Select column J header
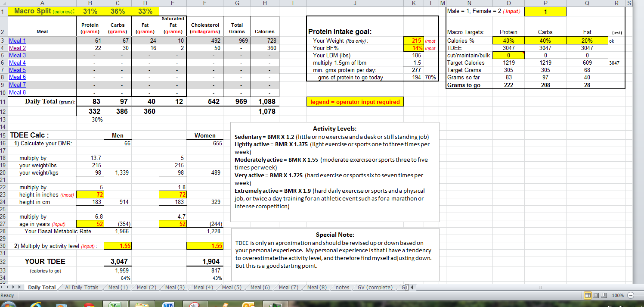644x307 pixels. pos(355,3)
